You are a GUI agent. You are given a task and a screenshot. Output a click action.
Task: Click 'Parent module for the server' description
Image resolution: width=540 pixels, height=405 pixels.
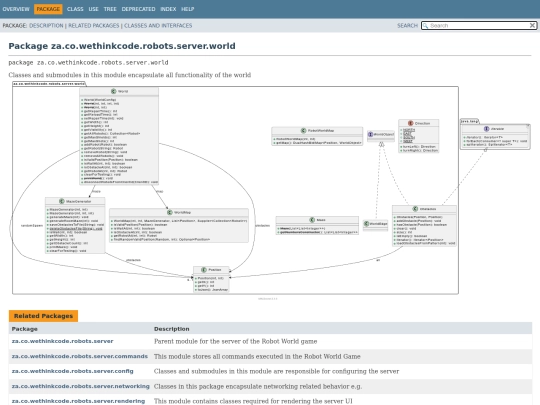pos(236,341)
